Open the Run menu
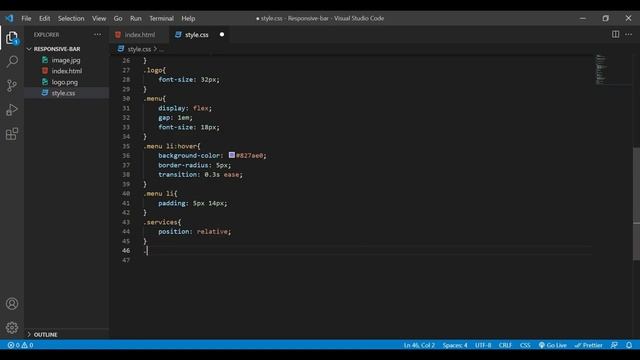This screenshot has height=360, width=640. 136,18
